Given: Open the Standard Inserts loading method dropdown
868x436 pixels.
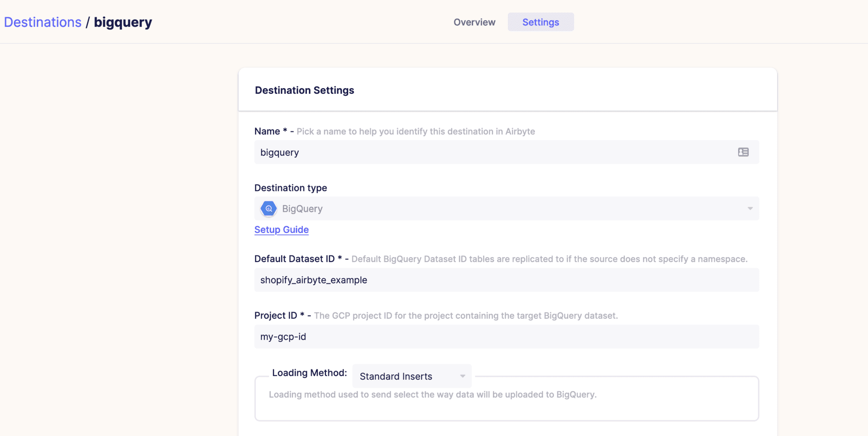Looking at the screenshot, I should [x=412, y=376].
